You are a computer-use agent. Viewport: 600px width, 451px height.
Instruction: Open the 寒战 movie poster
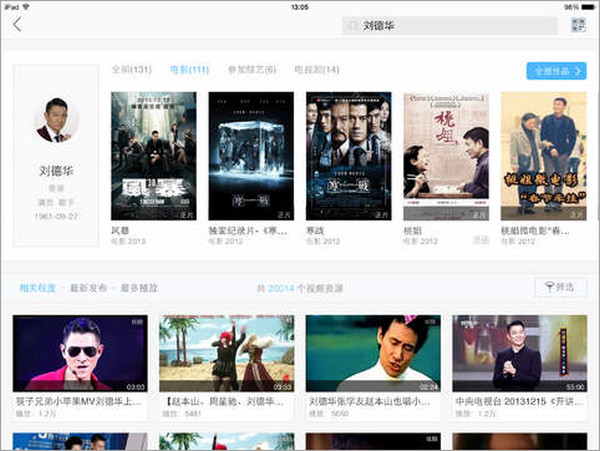point(349,156)
